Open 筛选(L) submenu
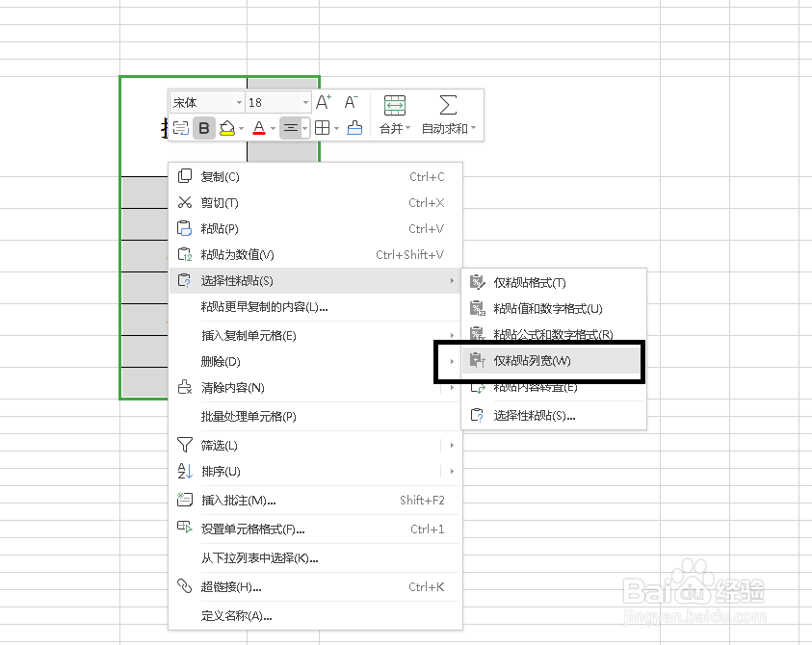 point(315,445)
